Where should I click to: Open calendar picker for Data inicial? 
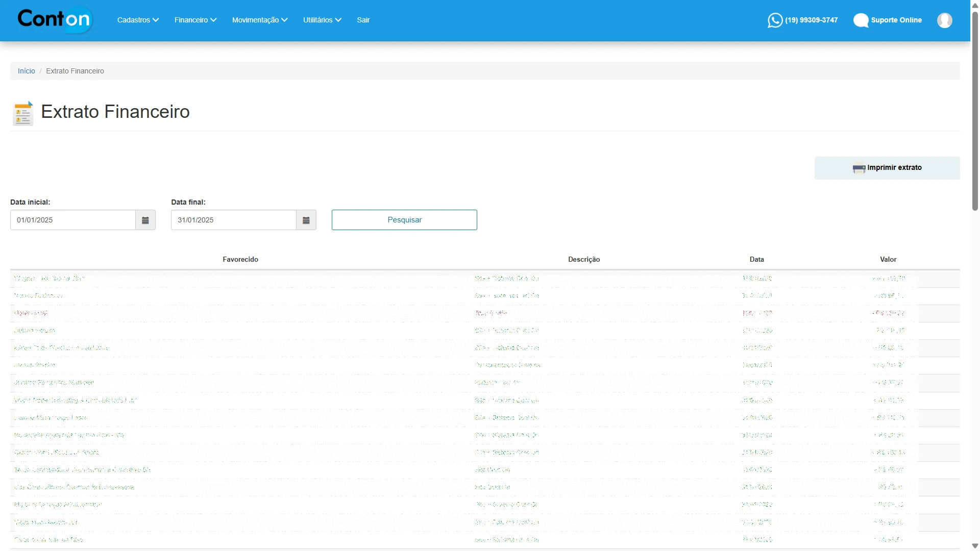145,220
